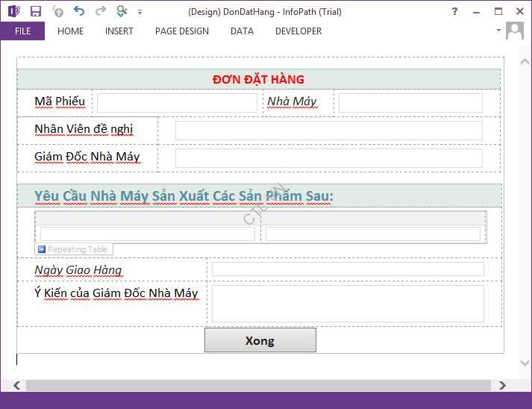This screenshot has width=532, height=409.
Task: Click the vertical scrollbar down arrow
Action: click(x=525, y=363)
